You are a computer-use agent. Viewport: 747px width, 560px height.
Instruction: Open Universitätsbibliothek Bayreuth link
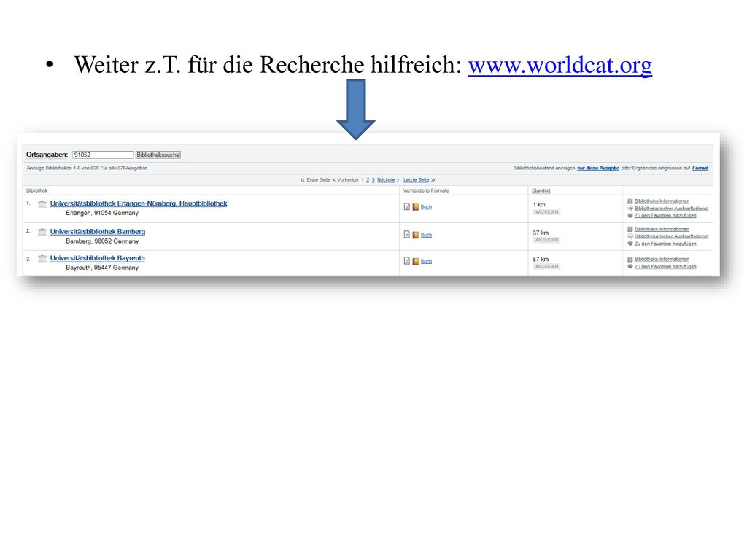pos(98,258)
